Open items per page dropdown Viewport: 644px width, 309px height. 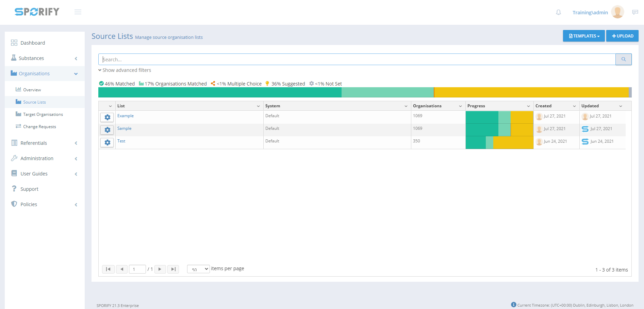click(198, 269)
